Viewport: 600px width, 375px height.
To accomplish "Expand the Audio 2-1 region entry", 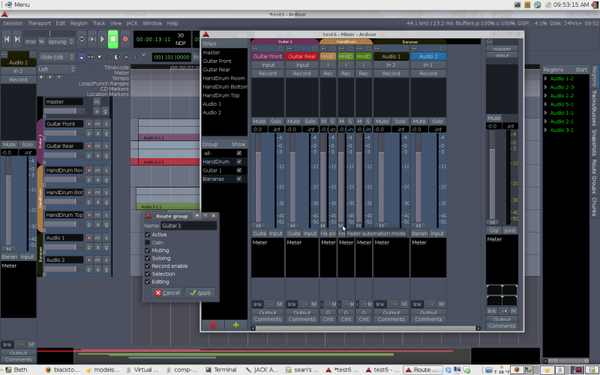I will pos(546,121).
